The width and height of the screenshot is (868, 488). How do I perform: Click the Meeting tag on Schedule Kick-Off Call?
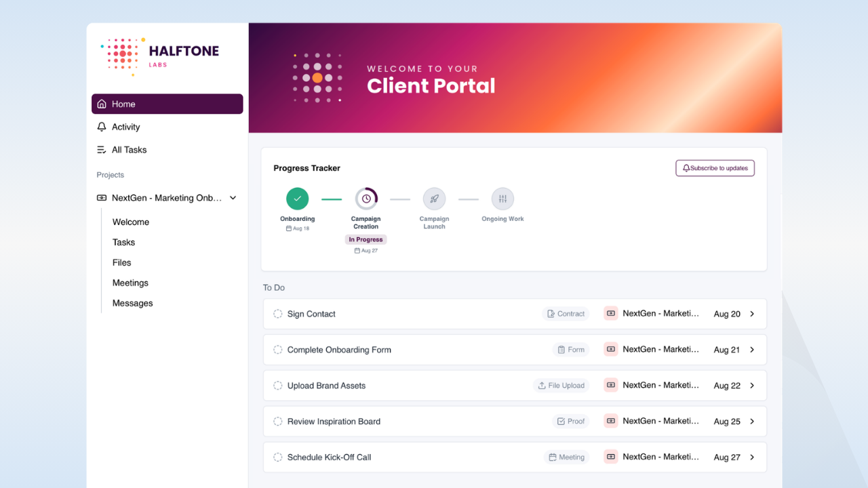[x=566, y=457]
